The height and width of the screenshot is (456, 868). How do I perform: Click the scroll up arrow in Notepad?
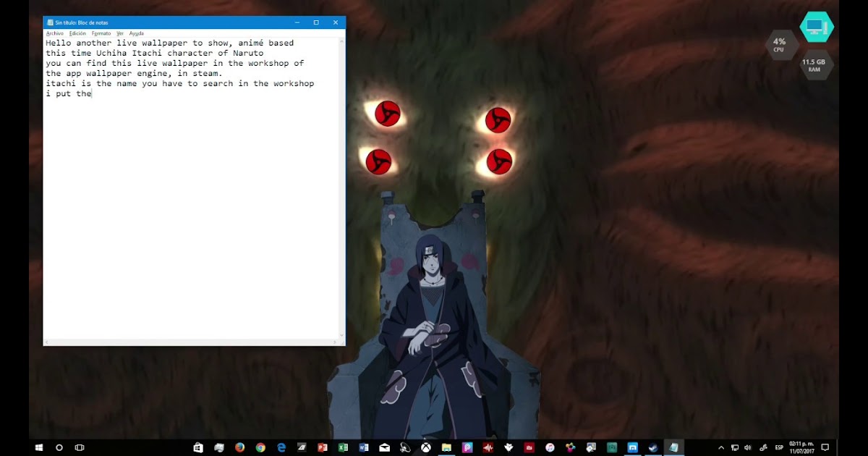(x=342, y=41)
